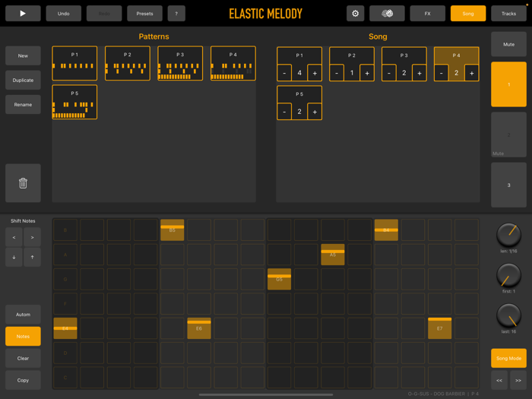The width and height of the screenshot is (532, 399).
Task: Adjust the last: 16 knob
Action: [x=508, y=315]
